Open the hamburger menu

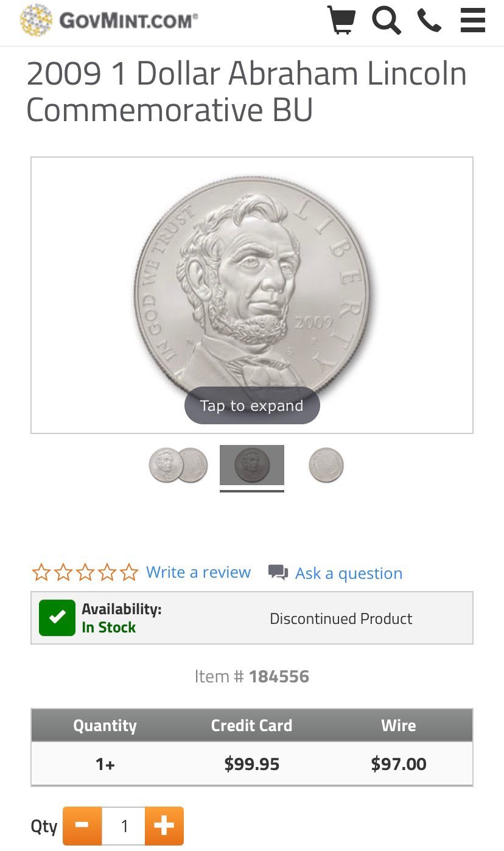coord(473,21)
